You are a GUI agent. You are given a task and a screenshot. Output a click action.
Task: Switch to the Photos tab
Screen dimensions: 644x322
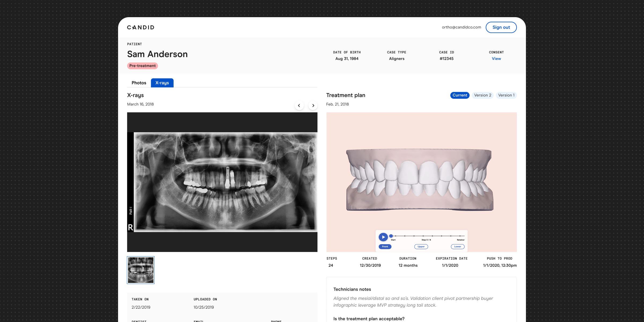(138, 83)
